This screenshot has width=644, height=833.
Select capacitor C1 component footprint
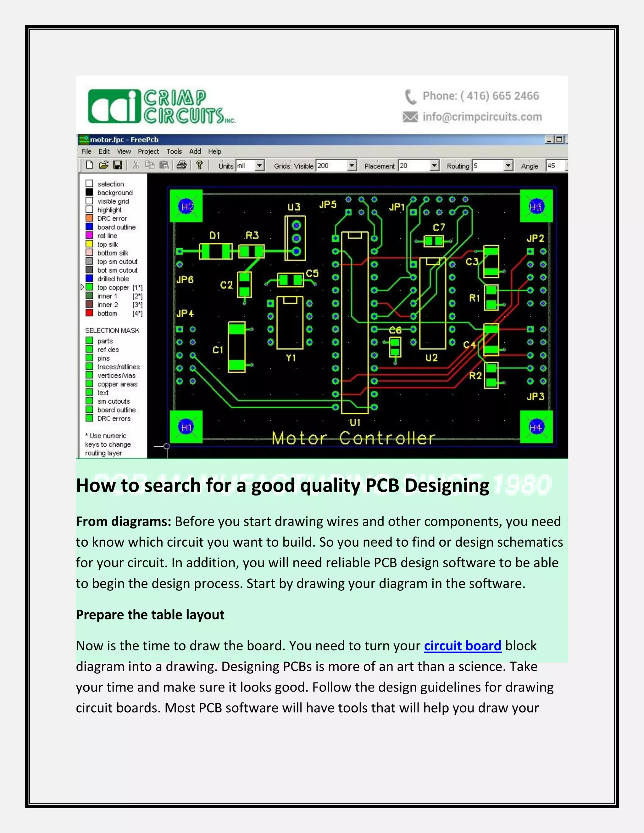click(x=236, y=347)
